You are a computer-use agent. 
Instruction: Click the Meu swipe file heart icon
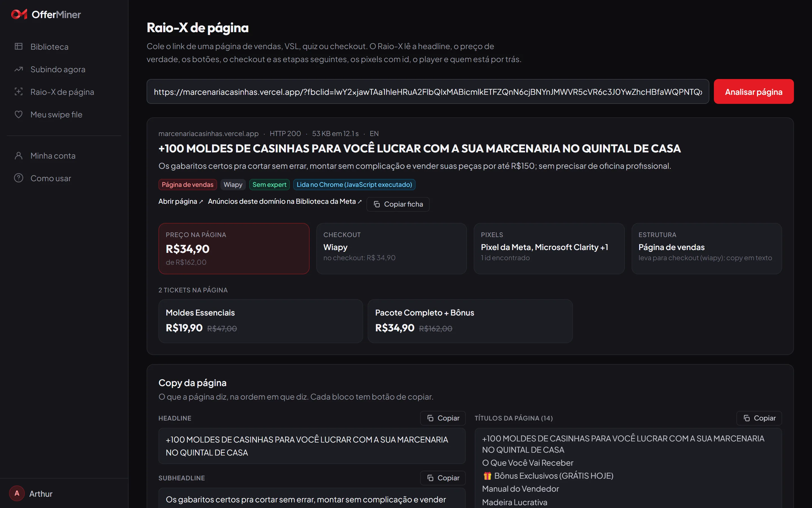pos(18,114)
